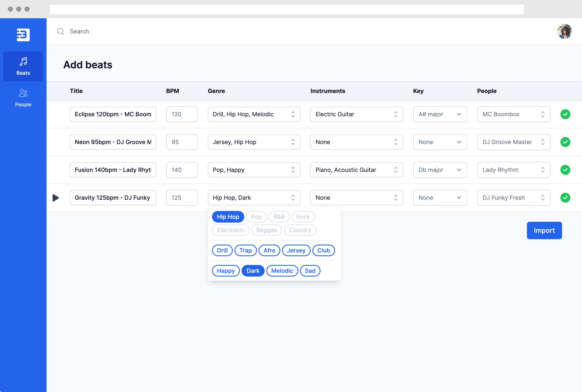
Task: Deselect the Hip Hop genre tag
Action: coord(228,217)
